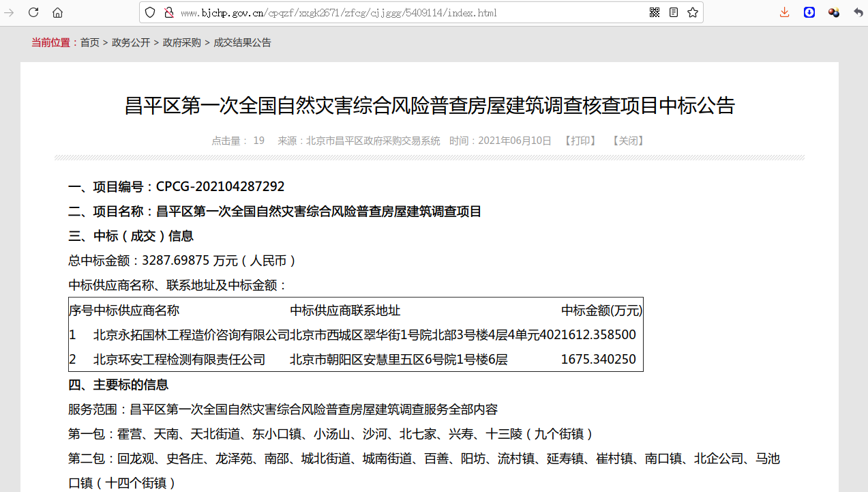This screenshot has width=868, height=492.
Task: Visit the 政府采购 section link
Action: [x=181, y=42]
